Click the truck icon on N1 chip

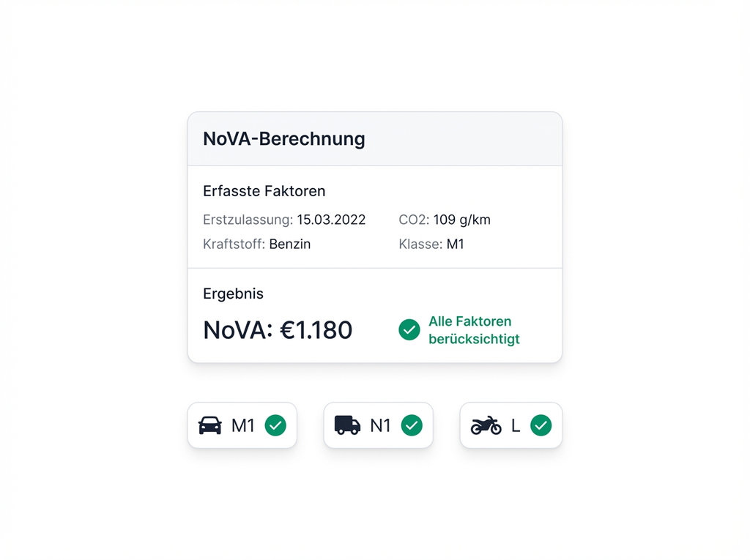[347, 425]
